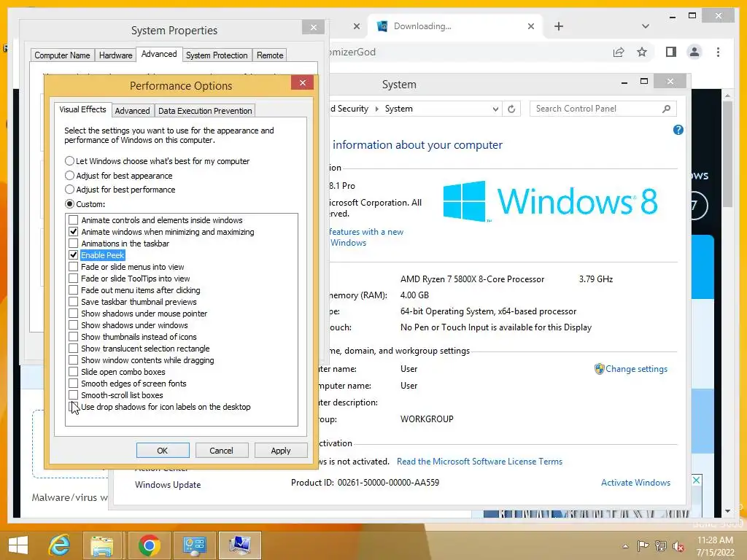Check Show shadows under windows
747x560 pixels.
tap(74, 325)
